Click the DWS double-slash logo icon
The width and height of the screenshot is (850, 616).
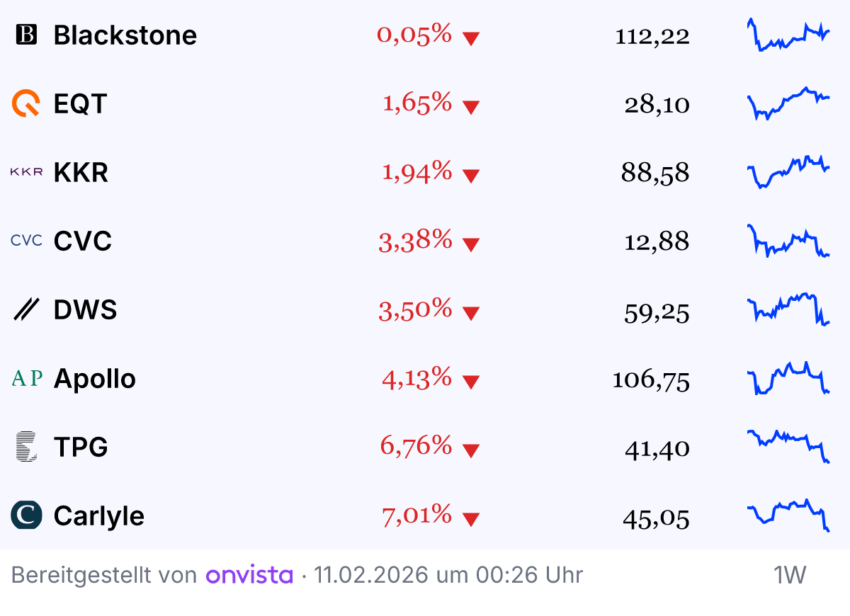(26, 309)
